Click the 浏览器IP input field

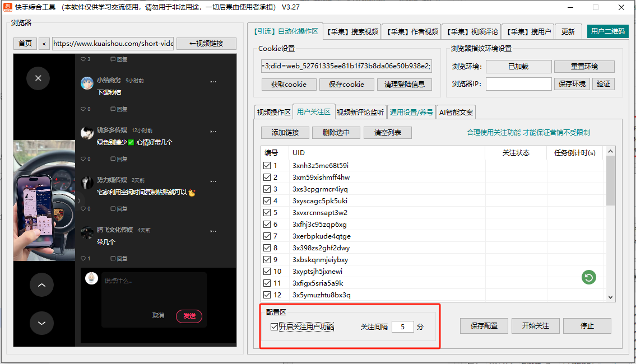point(518,84)
